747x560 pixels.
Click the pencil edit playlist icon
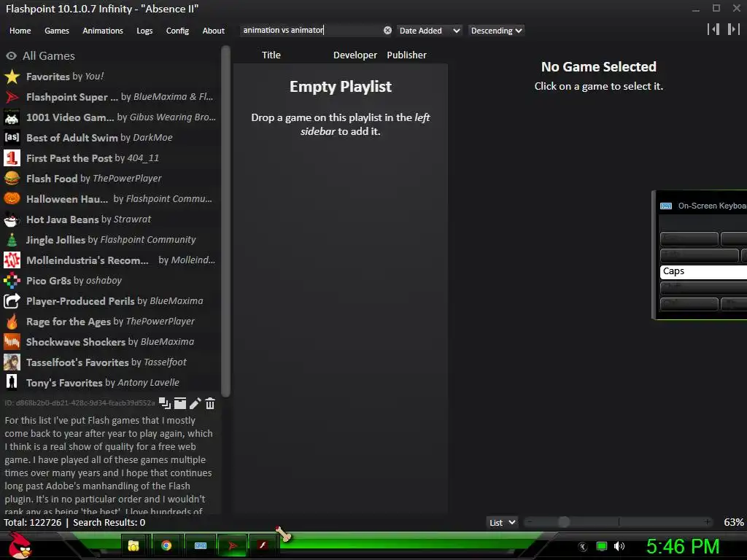(x=195, y=403)
